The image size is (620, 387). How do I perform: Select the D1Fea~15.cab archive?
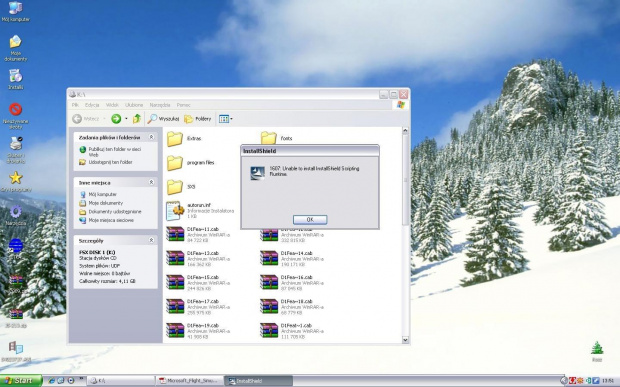(198, 282)
